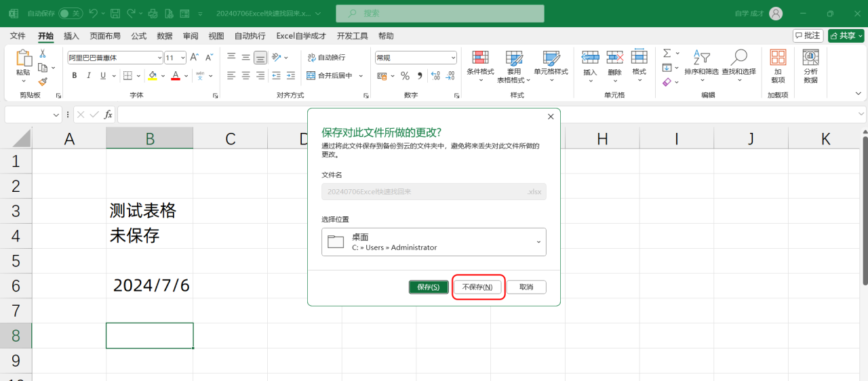868x381 pixels.
Task: Open Format as Table (套用表格格式)
Action: [x=514, y=66]
